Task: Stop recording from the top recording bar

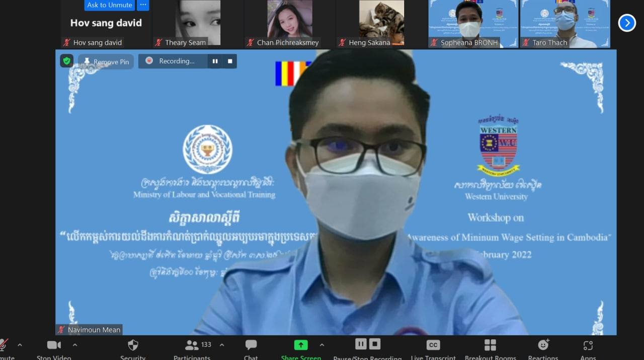Action: [x=230, y=61]
